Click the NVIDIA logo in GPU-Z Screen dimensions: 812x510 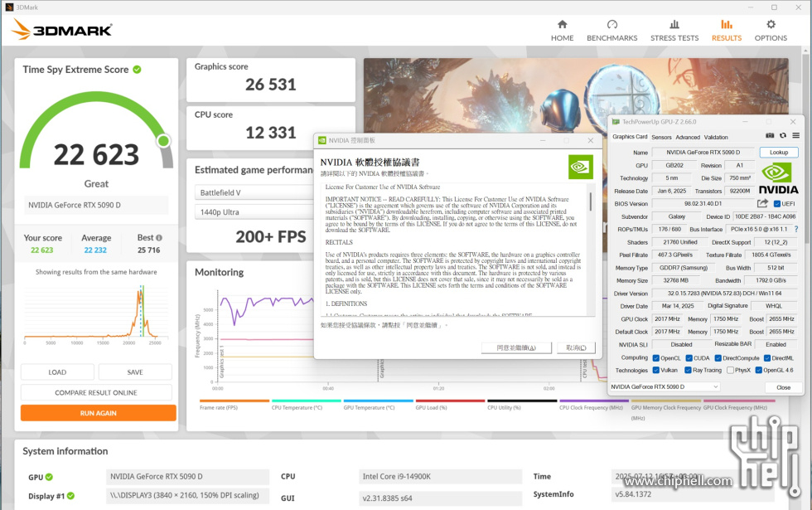click(x=778, y=178)
